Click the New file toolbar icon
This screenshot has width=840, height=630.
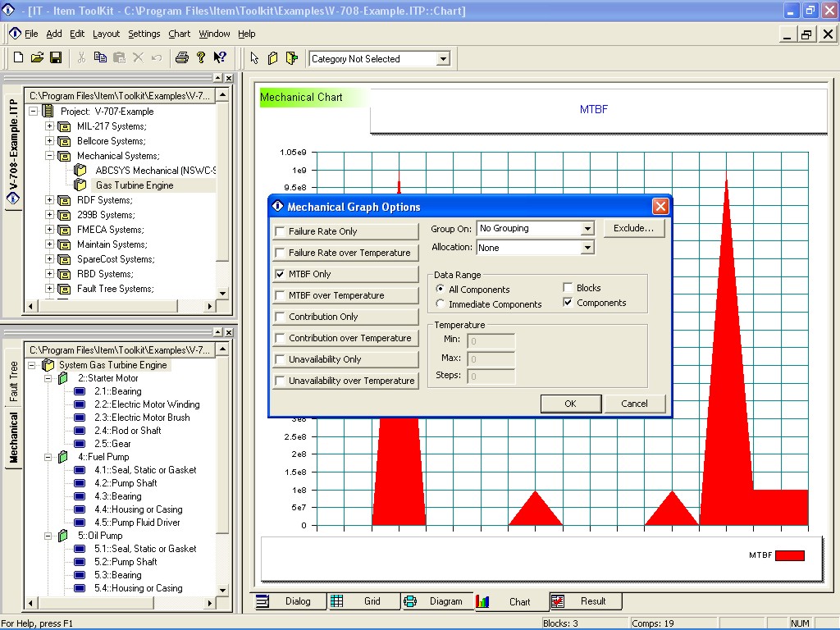18,57
